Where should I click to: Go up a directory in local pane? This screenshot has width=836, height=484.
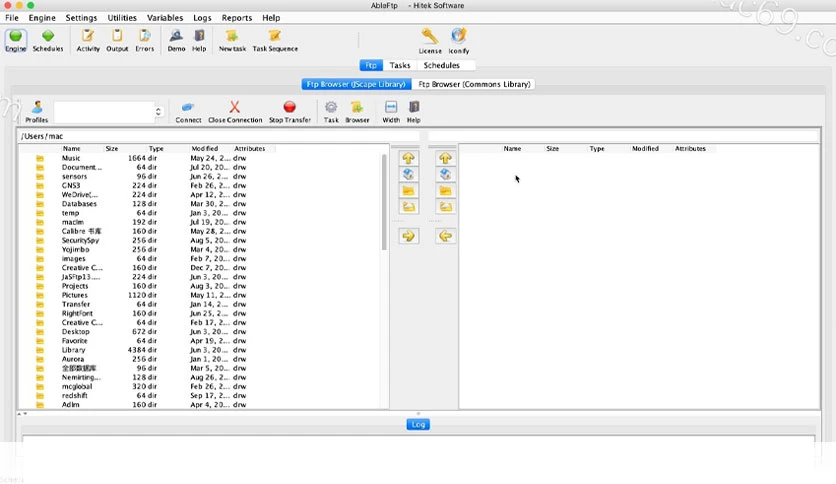click(408, 158)
